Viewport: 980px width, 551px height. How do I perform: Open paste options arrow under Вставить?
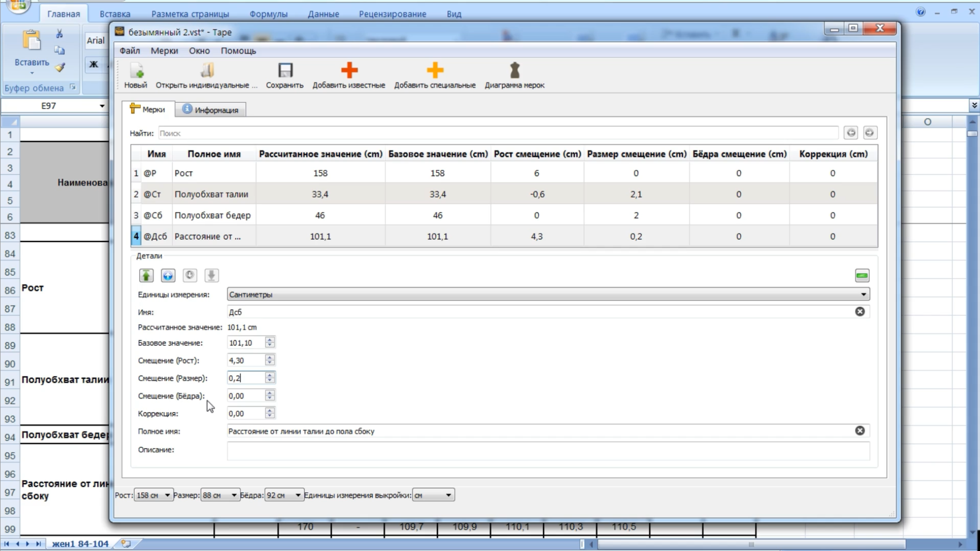[x=32, y=73]
